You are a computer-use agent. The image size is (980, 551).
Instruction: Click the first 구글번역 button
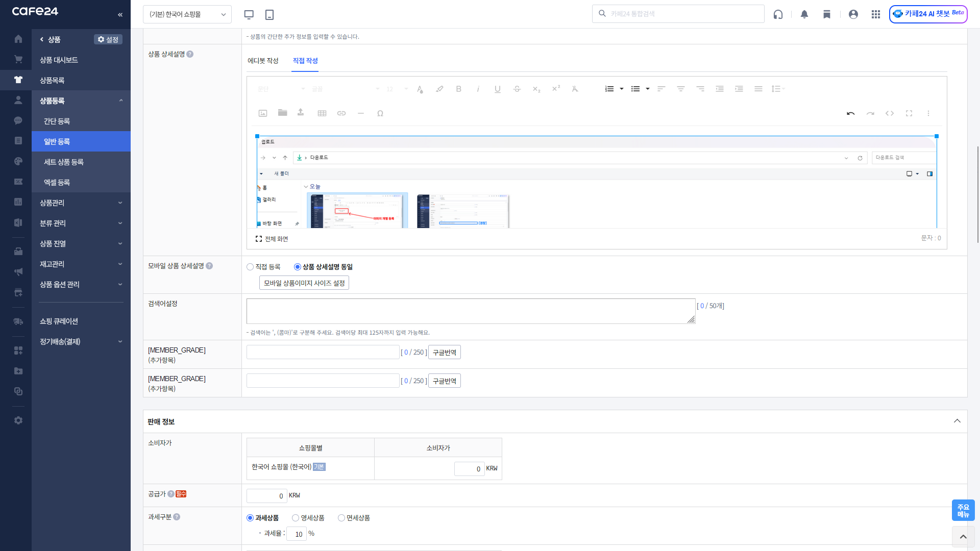444,353
